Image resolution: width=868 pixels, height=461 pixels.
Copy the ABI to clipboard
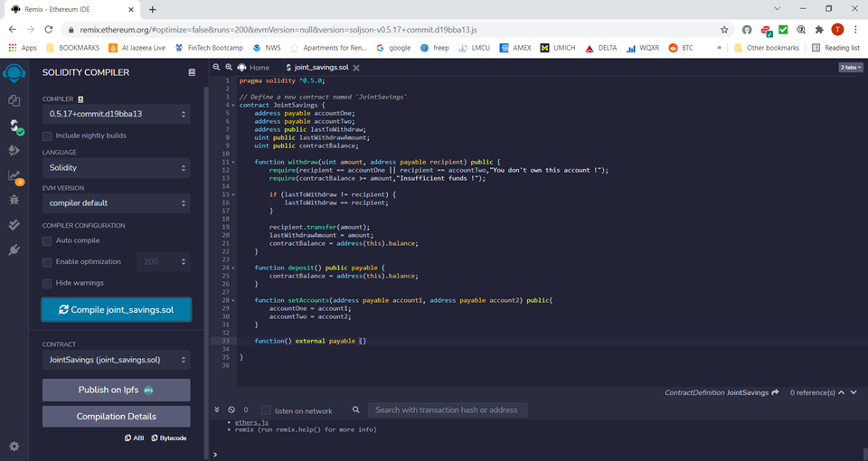point(134,437)
